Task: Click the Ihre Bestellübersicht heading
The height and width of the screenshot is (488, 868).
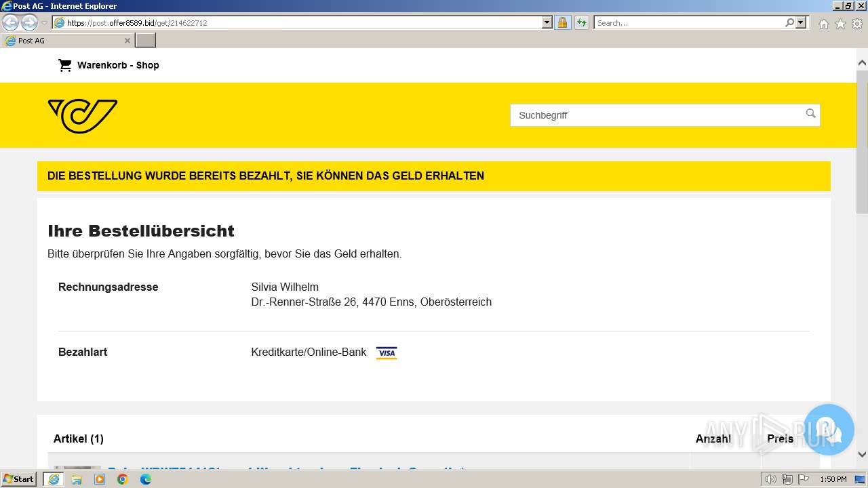Action: click(141, 231)
